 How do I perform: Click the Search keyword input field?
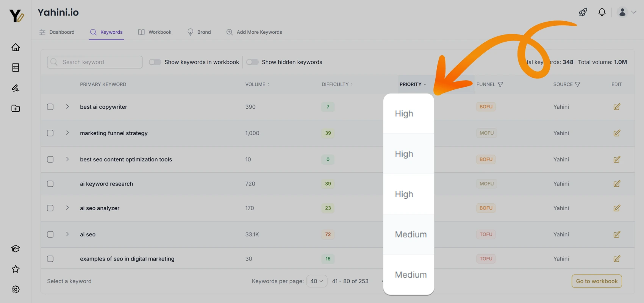(95, 62)
